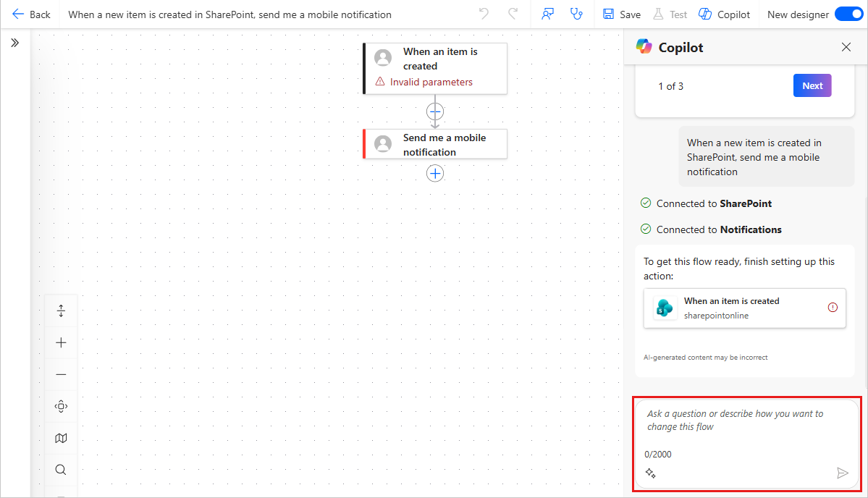Open Copilot from the toolbar
This screenshot has height=498, width=868.
click(724, 14)
